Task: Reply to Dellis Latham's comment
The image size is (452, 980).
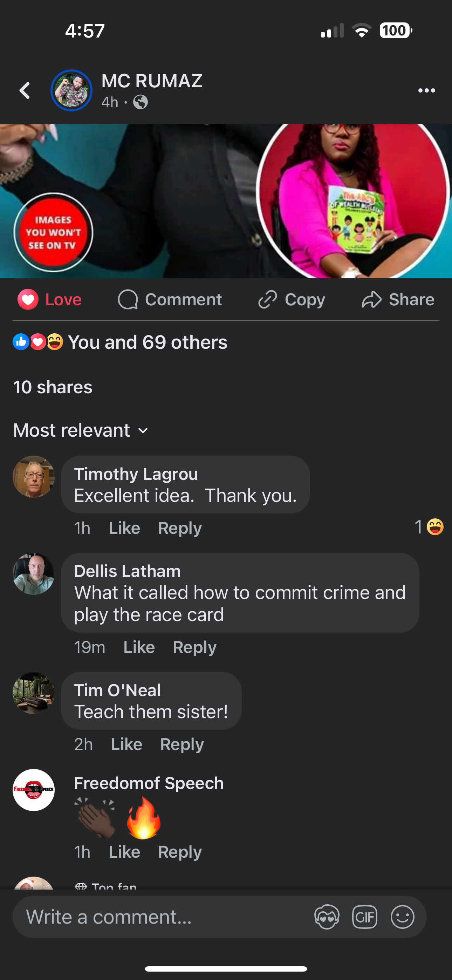Action: click(194, 647)
